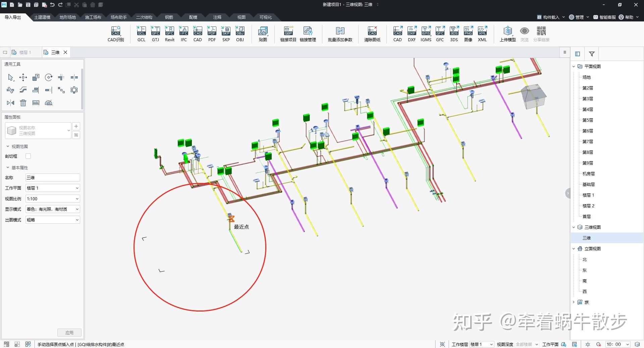Click 清除图纸 clear drawings
The width and height of the screenshot is (644, 348).
tap(372, 34)
